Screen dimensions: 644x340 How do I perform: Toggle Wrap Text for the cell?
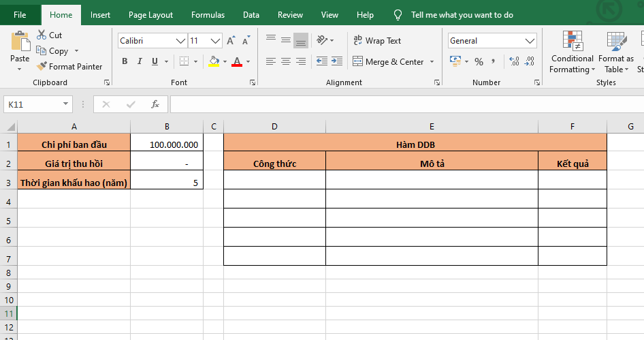(376, 41)
